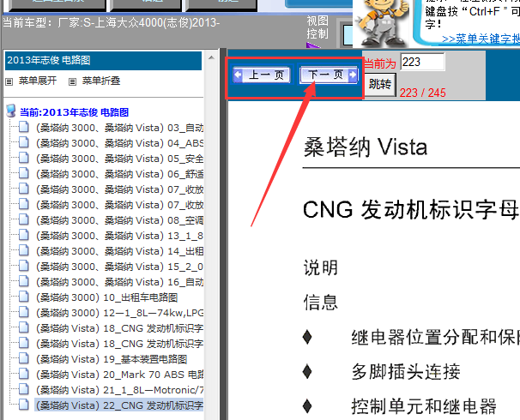The height and width of the screenshot is (420, 520).
Task: Collapse all menus with 菜单折叠
Action: point(101,81)
